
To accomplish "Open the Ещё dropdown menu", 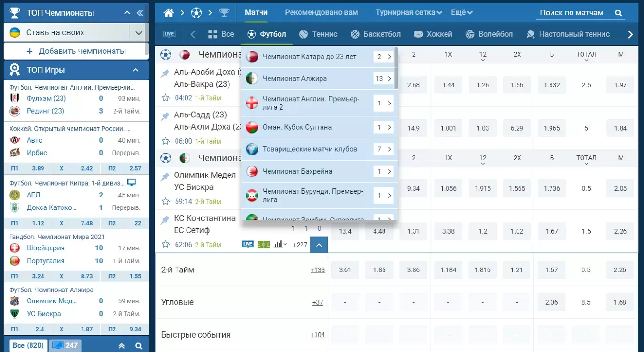I will pyautogui.click(x=462, y=12).
